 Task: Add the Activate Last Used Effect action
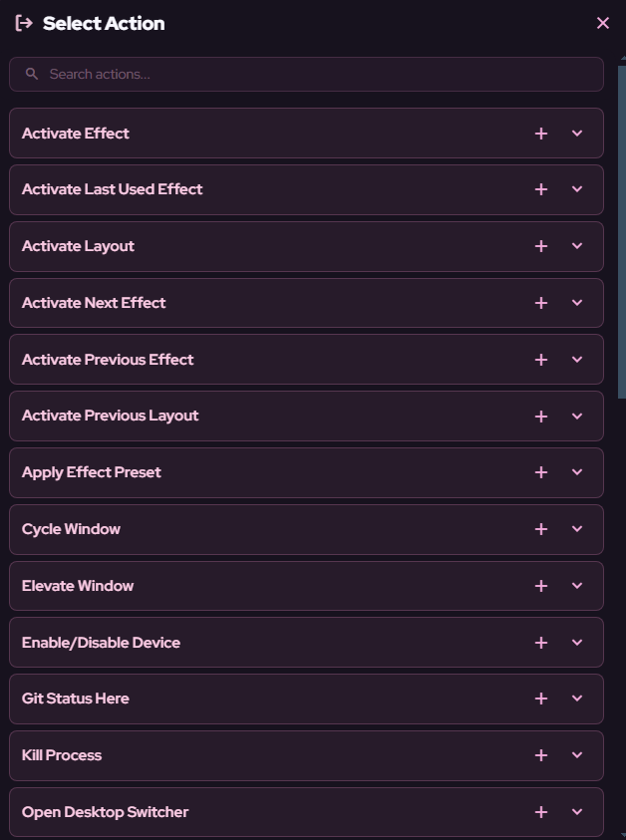(541, 189)
